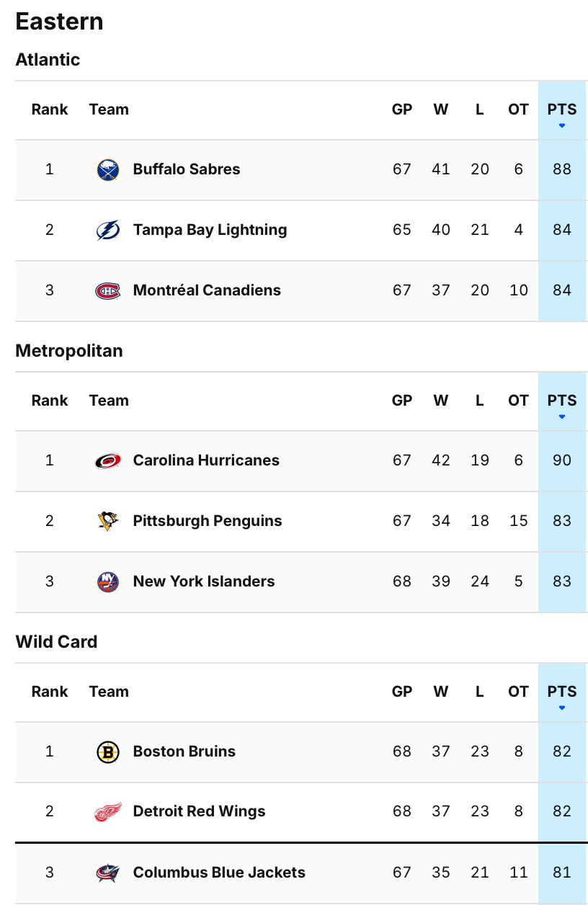
Task: Click the Carolina Hurricanes logo icon
Action: [x=108, y=461]
